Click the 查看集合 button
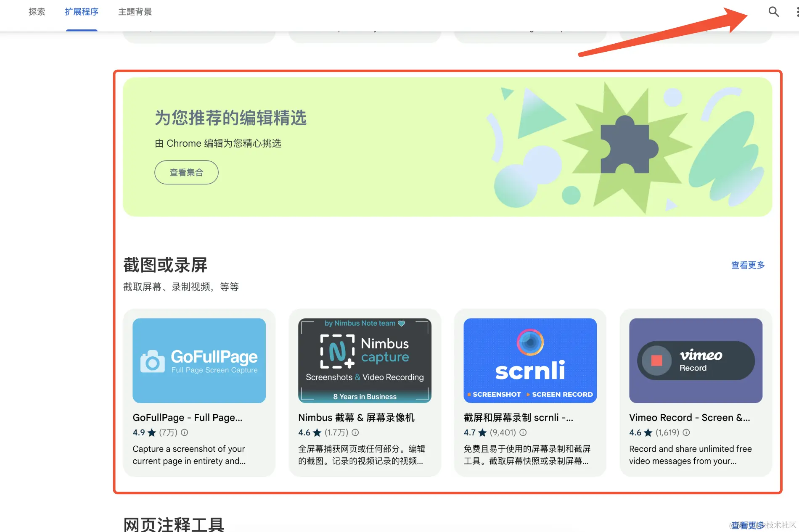 pos(186,172)
